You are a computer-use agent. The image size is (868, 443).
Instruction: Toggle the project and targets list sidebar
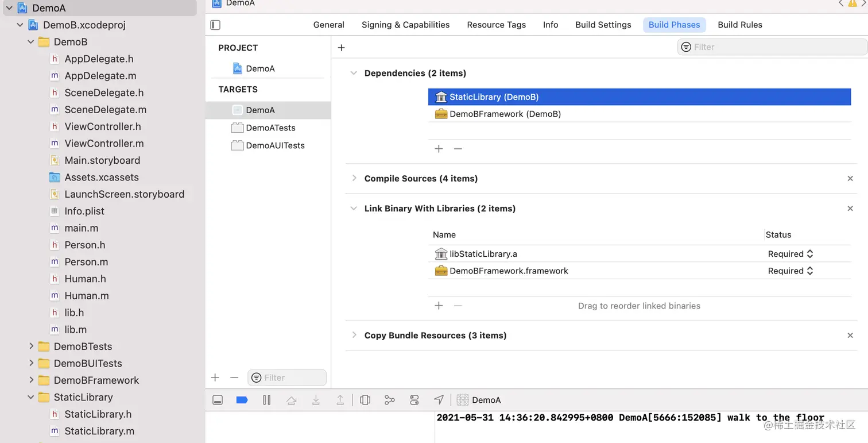pos(215,25)
